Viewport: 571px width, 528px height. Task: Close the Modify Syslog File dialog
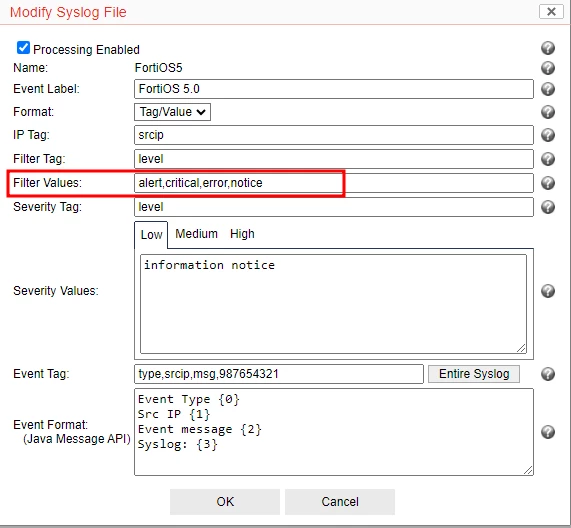coord(551,12)
